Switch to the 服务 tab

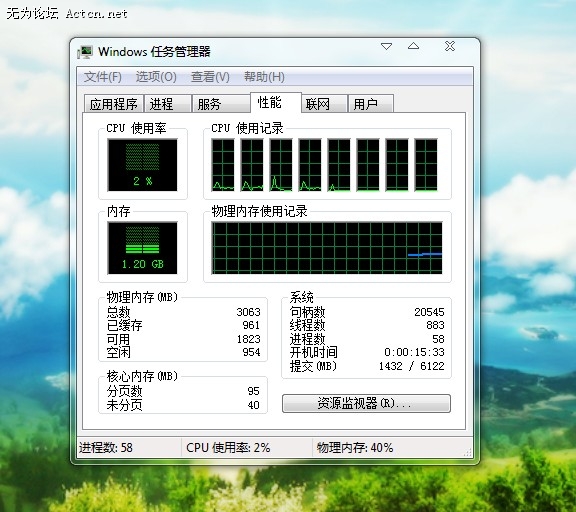pos(221,104)
